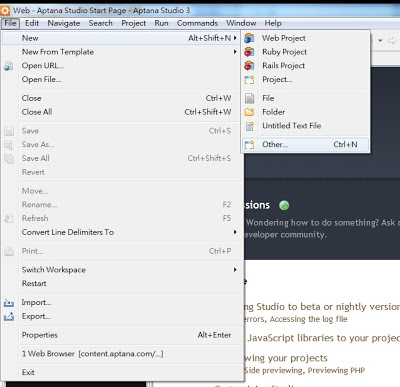Select Web Project in New submenu
The height and width of the screenshot is (387, 400).
point(306,38)
